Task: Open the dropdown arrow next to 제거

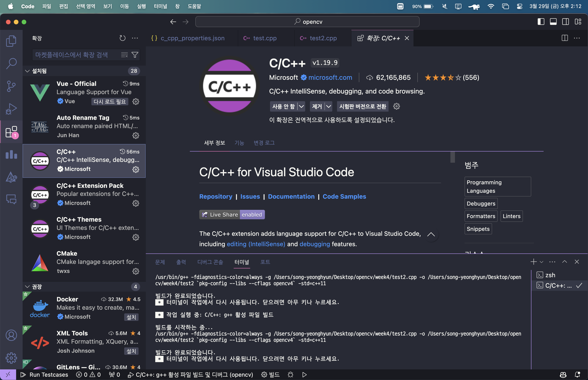Action: click(328, 106)
